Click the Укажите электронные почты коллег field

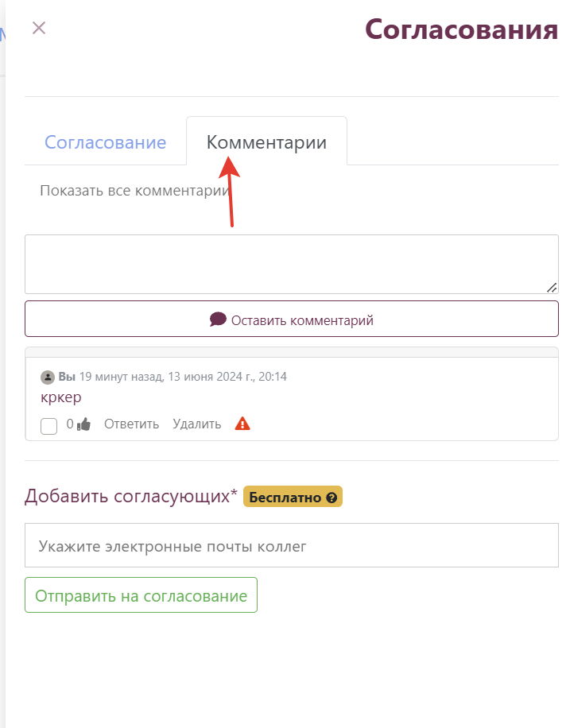click(x=292, y=545)
